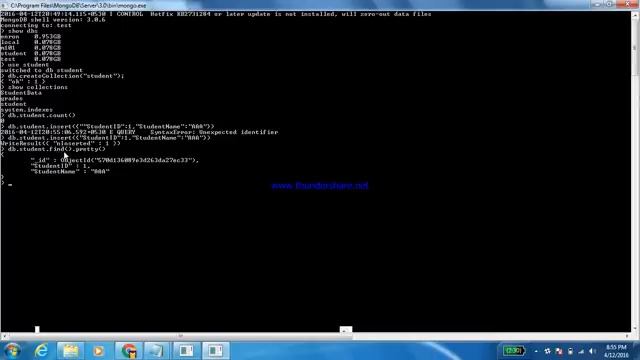Click the 'show collections' command line
Image resolution: width=640 pixels, height=360 pixels.
point(34,87)
